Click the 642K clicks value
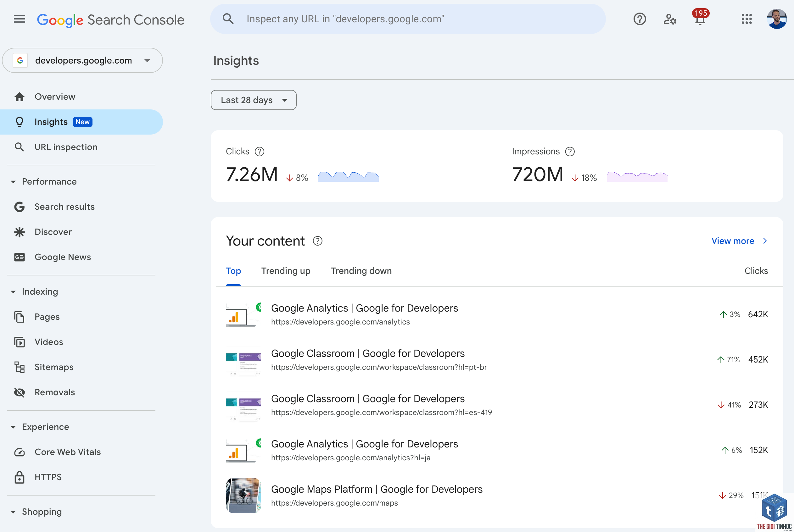This screenshot has width=794, height=532. click(x=758, y=314)
